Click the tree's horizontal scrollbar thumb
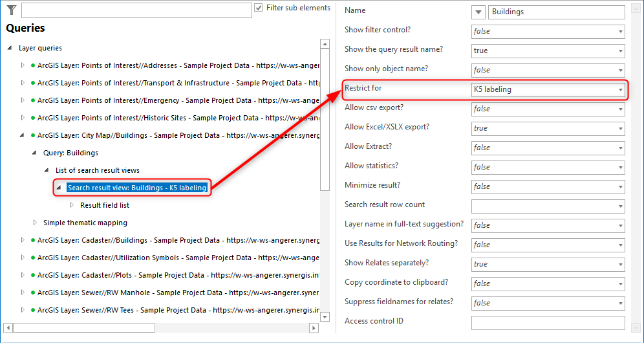 (x=84, y=327)
